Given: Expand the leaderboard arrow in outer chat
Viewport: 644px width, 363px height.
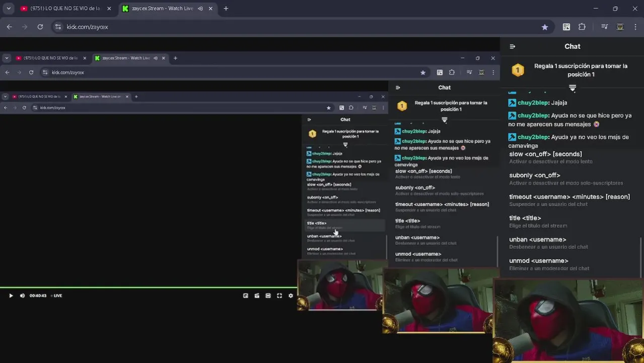Looking at the screenshot, I should [x=573, y=89].
